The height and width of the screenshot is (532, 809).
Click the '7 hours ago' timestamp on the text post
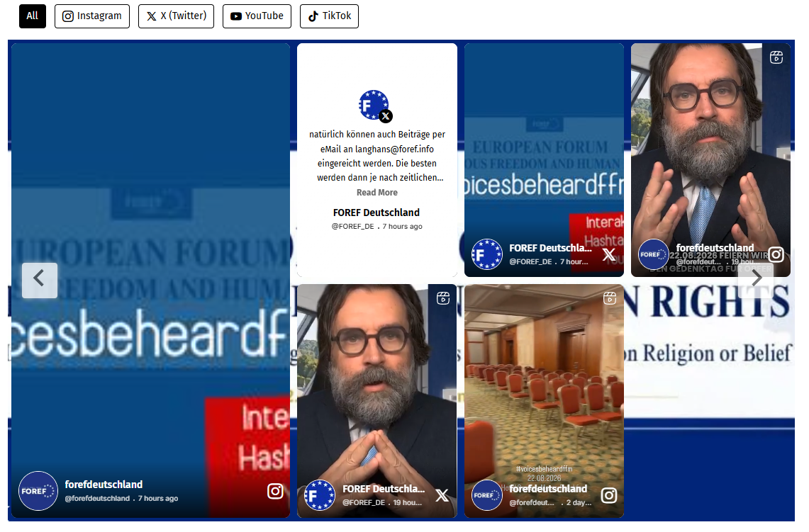[403, 226]
